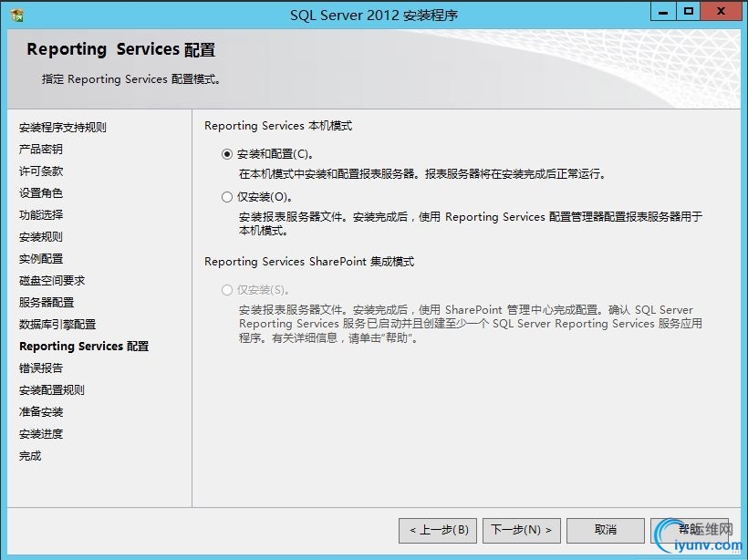Maximize the SQL Server 2012 setup window
The height and width of the screenshot is (560, 748).
[x=689, y=12]
